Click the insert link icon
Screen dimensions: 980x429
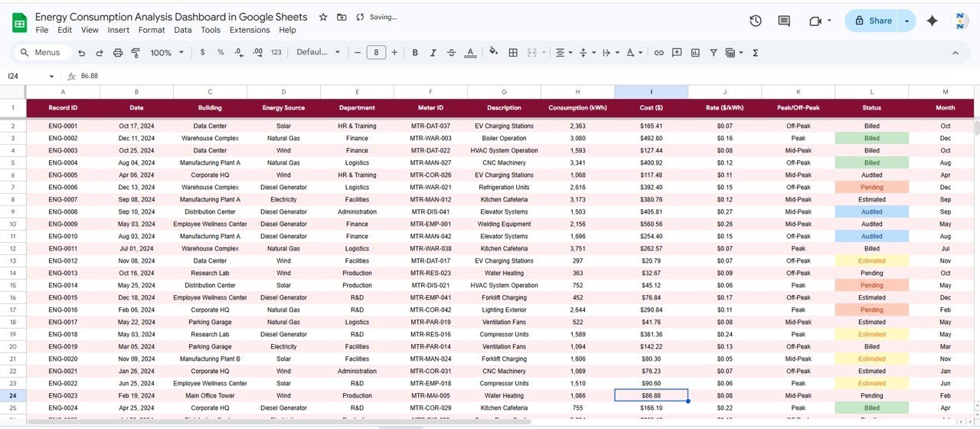658,53
